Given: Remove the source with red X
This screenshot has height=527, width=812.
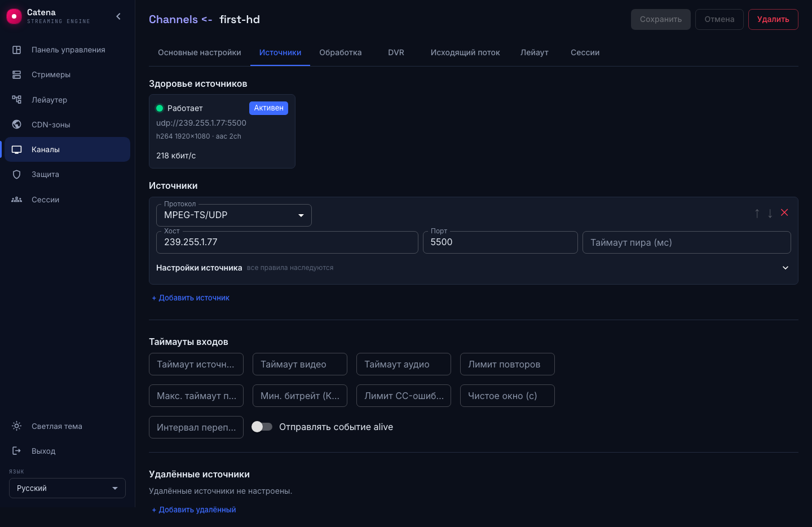Looking at the screenshot, I should [784, 212].
